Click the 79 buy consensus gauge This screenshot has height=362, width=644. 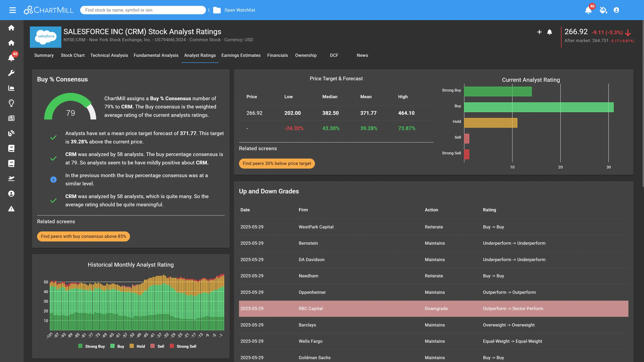[70, 106]
